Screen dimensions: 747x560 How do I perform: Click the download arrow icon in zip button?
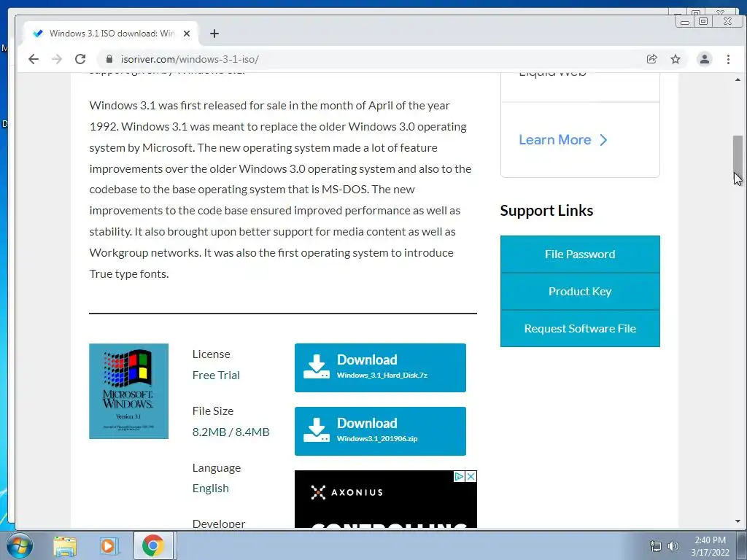pyautogui.click(x=317, y=430)
